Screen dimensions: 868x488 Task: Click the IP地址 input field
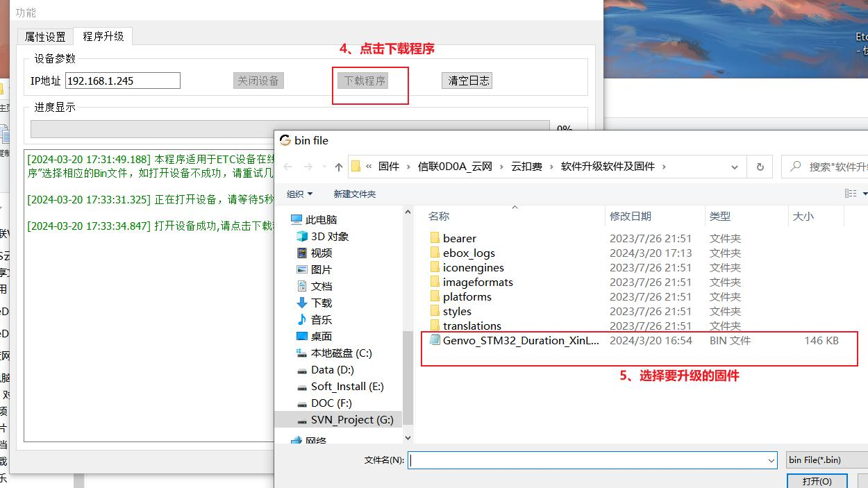[x=123, y=81]
